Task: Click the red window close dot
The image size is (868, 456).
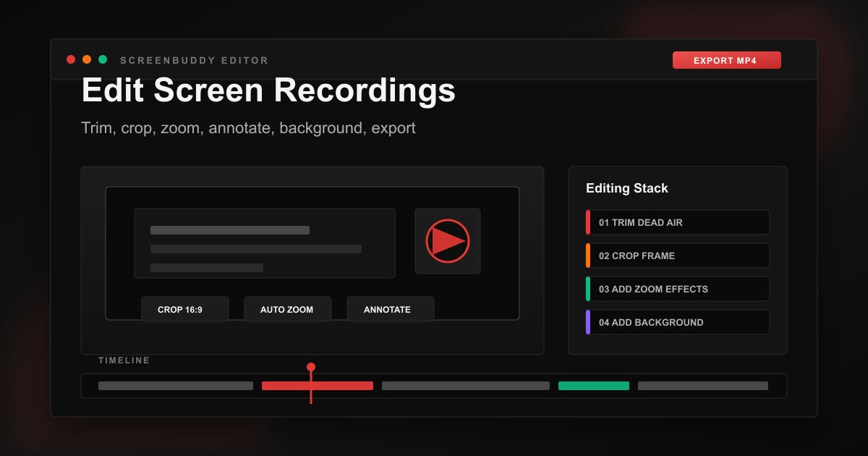Action: point(71,59)
